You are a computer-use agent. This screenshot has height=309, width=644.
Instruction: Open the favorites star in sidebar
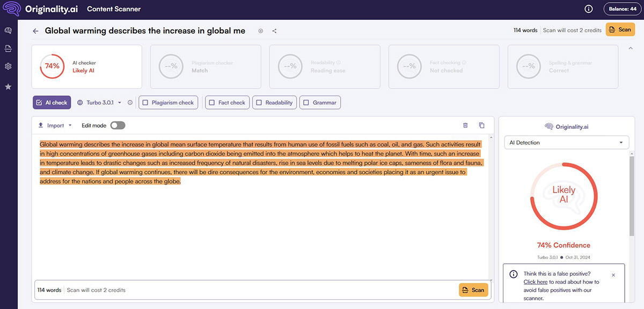click(x=8, y=86)
